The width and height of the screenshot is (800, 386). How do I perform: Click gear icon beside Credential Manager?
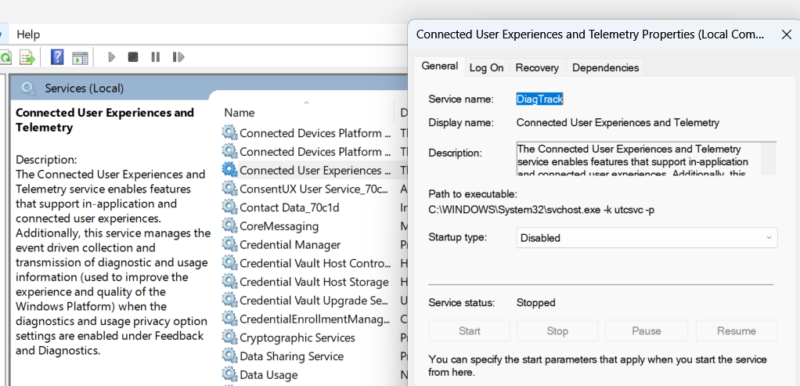point(230,245)
